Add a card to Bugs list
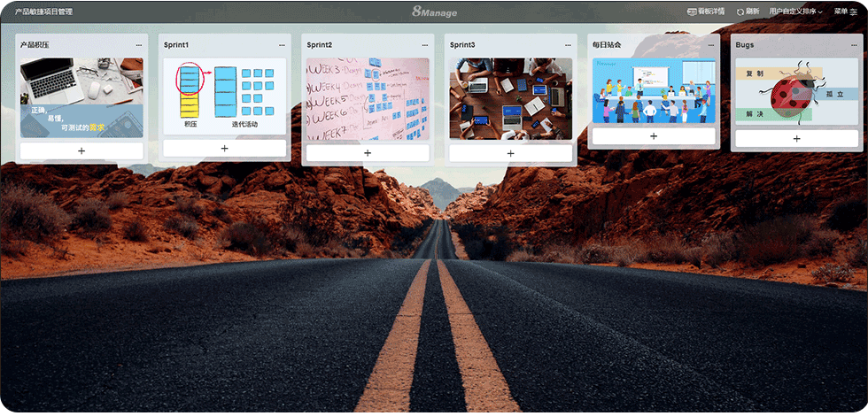Image resolution: width=868 pixels, height=416 pixels. (x=796, y=139)
